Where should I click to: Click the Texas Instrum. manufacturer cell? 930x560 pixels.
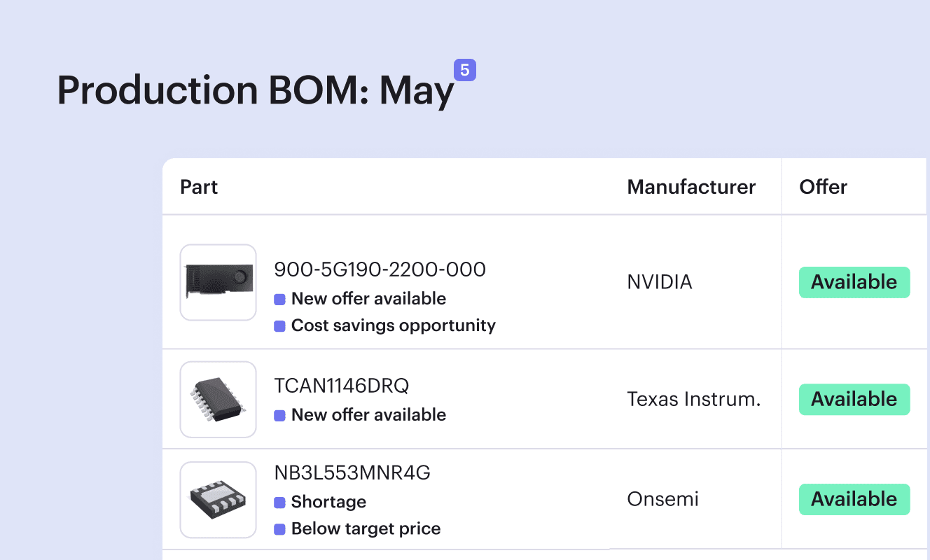693,399
